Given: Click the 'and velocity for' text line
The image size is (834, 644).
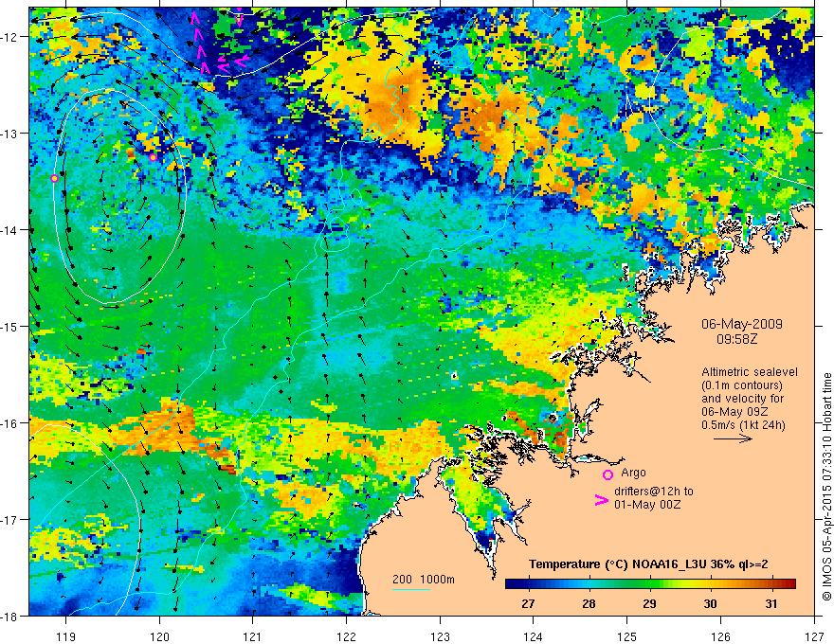Looking at the screenshot, I should 742,398.
